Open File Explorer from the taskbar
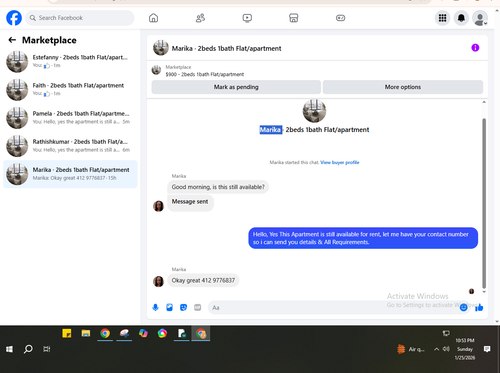 (x=86, y=333)
